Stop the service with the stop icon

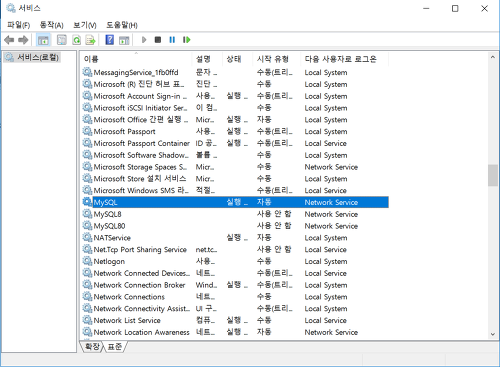tap(158, 40)
